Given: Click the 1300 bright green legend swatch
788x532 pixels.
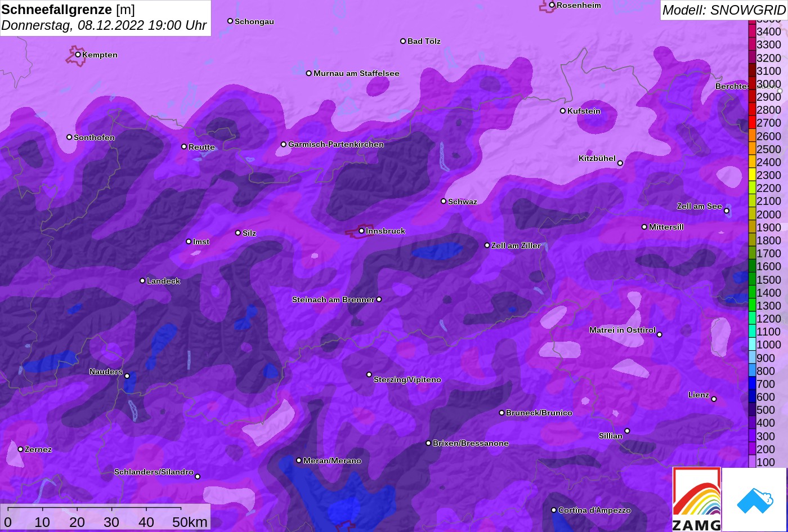Looking at the screenshot, I should pyautogui.click(x=752, y=306).
